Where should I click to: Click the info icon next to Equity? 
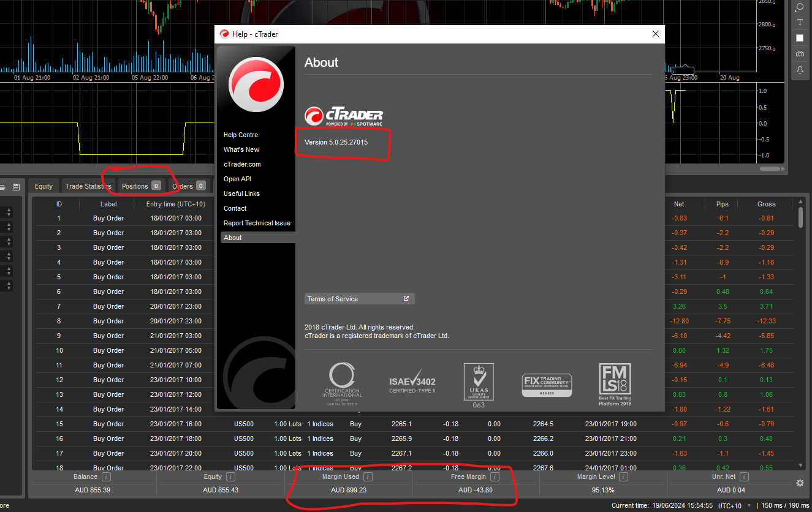(230, 476)
